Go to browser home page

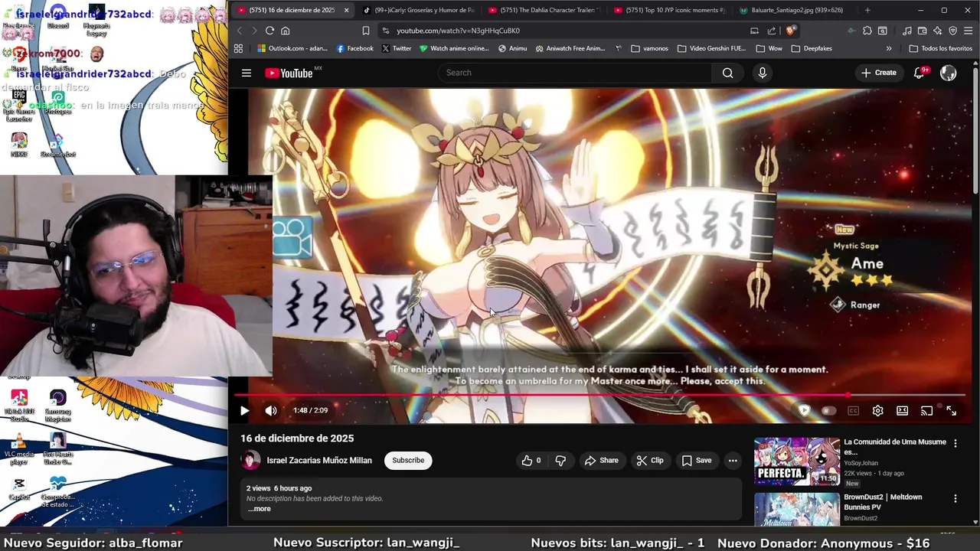pos(286,31)
